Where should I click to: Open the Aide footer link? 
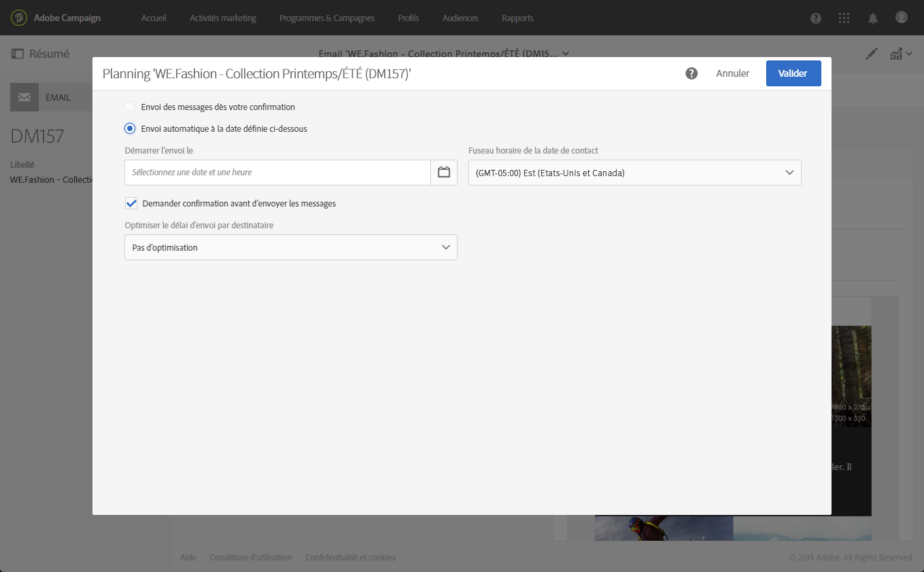point(188,558)
